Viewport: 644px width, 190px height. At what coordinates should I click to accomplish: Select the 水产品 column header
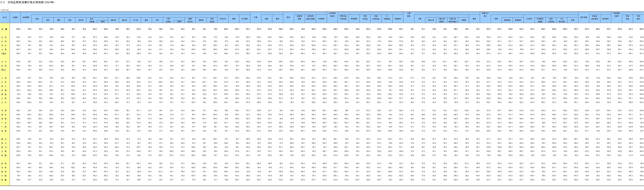point(136,20)
